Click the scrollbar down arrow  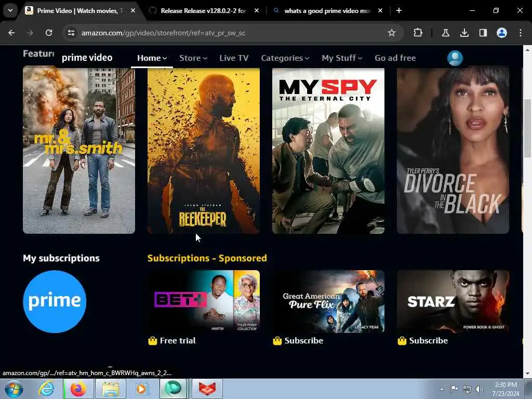[x=528, y=374]
